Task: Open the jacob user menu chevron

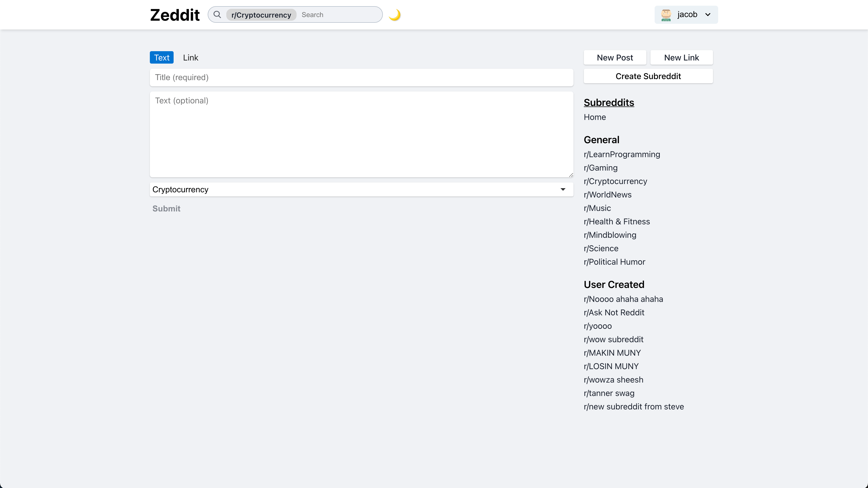Action: 708,14
